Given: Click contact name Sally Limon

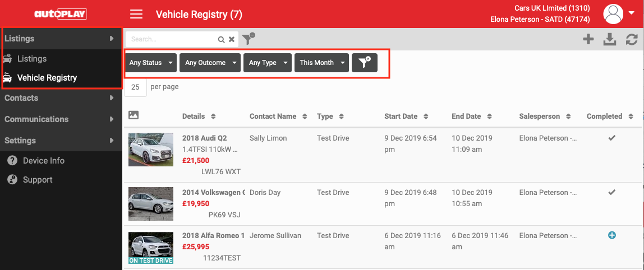Looking at the screenshot, I should pyautogui.click(x=268, y=138).
